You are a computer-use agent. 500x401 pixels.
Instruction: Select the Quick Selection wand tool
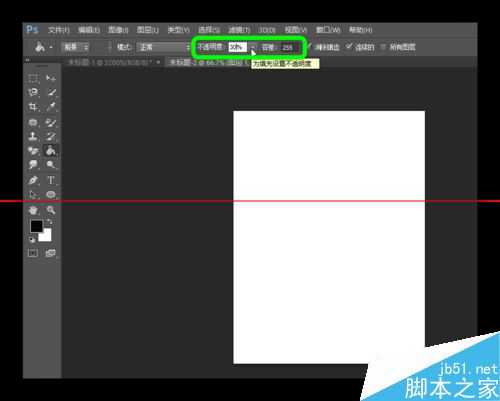[x=51, y=93]
